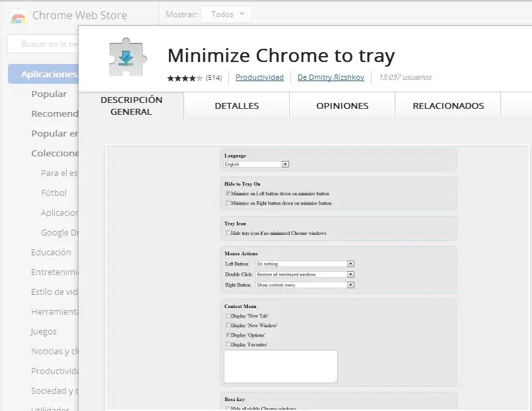The height and width of the screenshot is (411, 532).
Task: Click the Productividad category link in header
Action: pyautogui.click(x=259, y=77)
